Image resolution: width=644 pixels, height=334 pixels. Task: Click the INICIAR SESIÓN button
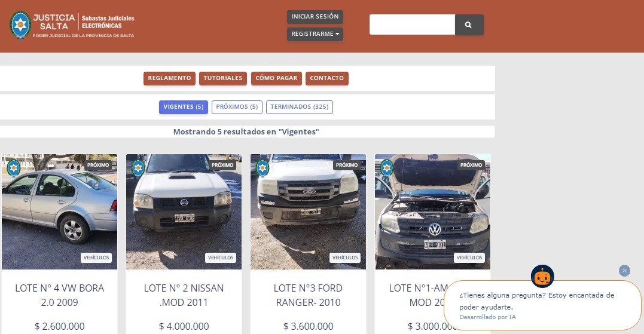315,17
